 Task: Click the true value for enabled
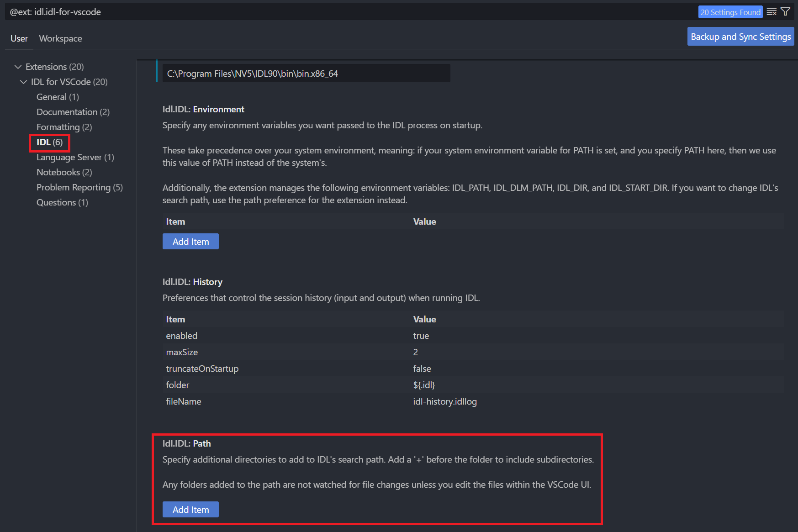[x=421, y=336]
